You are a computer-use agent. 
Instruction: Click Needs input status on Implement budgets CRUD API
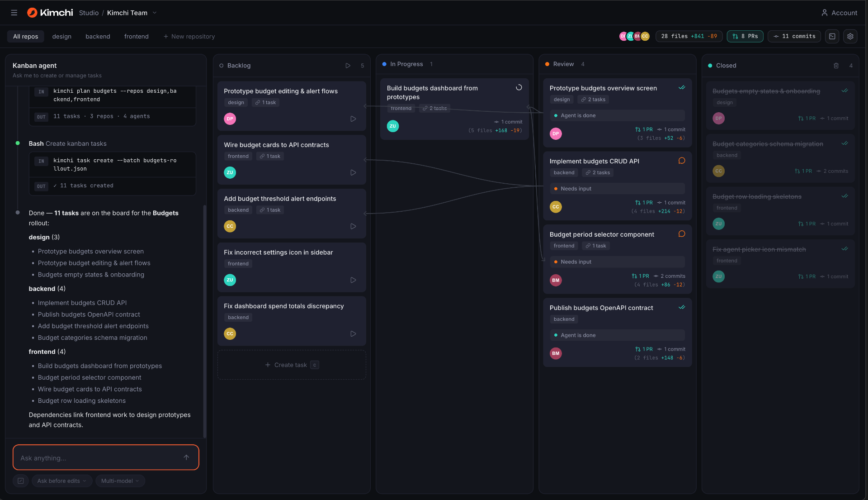pos(617,189)
